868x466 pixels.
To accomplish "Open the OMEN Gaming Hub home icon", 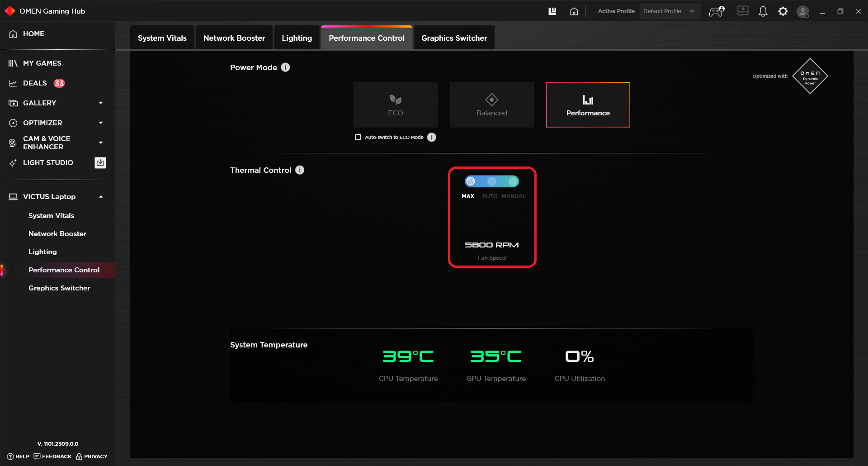I will point(574,11).
